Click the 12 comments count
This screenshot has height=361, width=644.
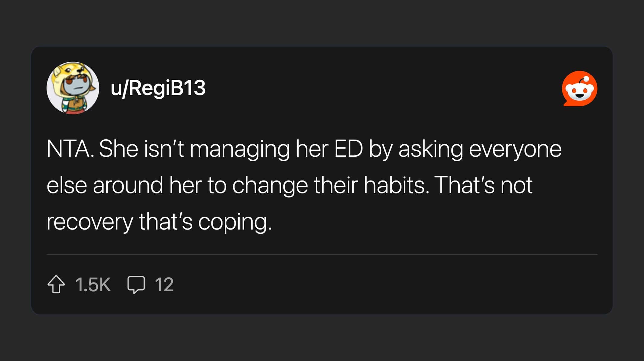tap(164, 285)
